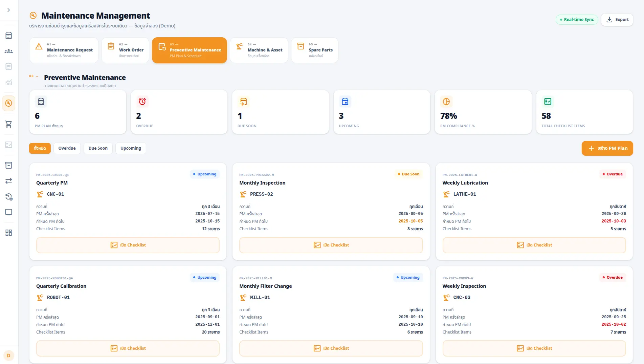This screenshot has height=364, width=644.
Task: Open the archive box sidebar icon
Action: [x=9, y=165]
